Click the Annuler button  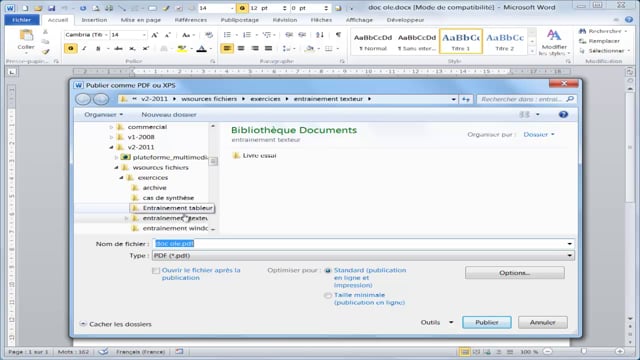(542, 322)
